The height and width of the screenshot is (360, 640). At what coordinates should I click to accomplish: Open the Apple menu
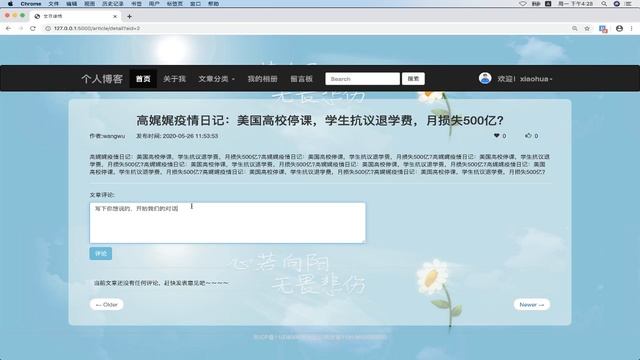(x=10, y=4)
